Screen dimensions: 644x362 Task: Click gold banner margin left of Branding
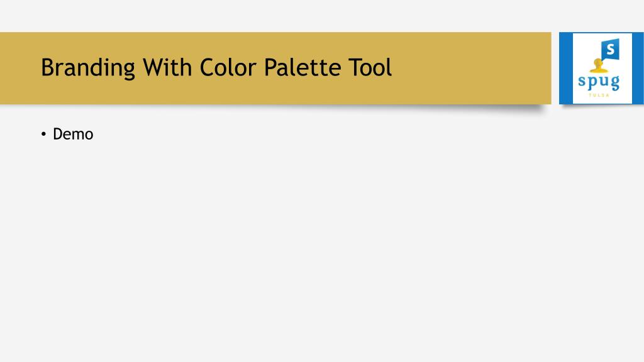point(19,68)
